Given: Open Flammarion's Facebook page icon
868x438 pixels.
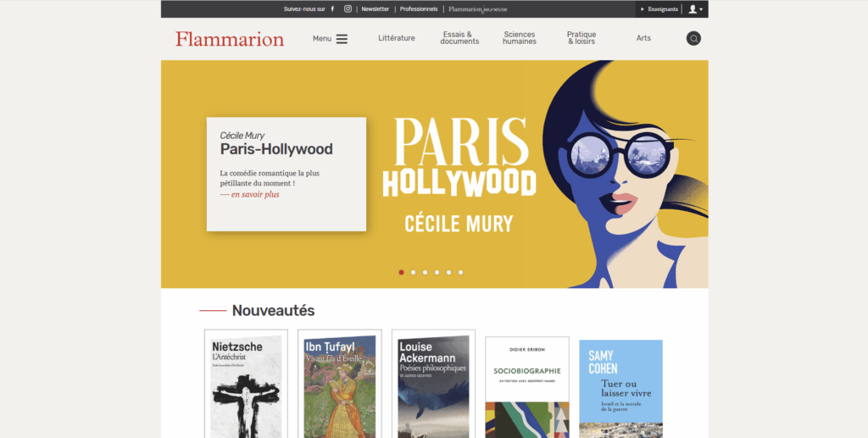Looking at the screenshot, I should coord(332,8).
